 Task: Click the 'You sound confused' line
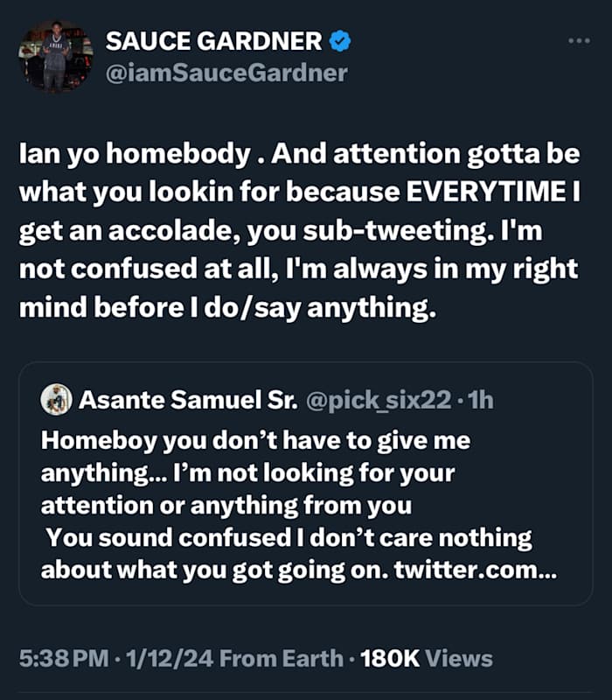[x=289, y=535]
